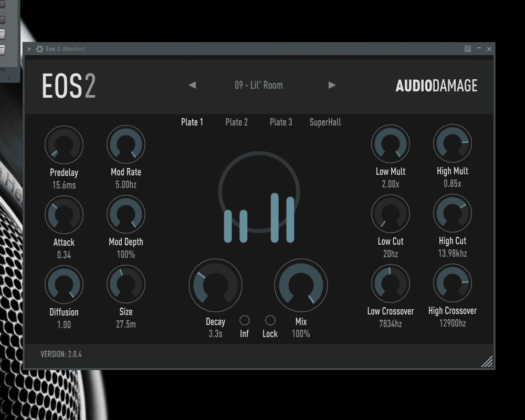525x420 pixels.
Task: Select the SuperHall algorithm
Action: (325, 122)
